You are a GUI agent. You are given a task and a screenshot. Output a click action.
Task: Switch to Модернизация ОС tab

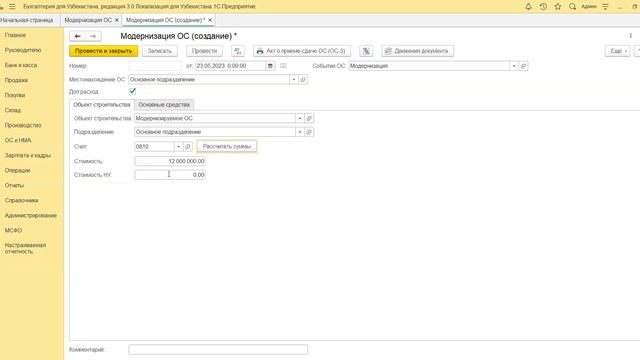(x=88, y=20)
